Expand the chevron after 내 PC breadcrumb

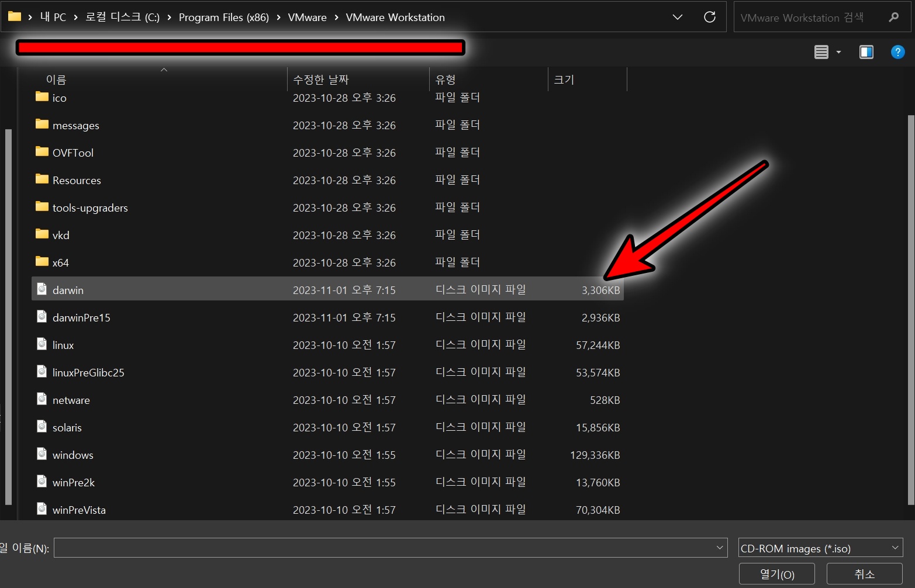pyautogui.click(x=76, y=18)
